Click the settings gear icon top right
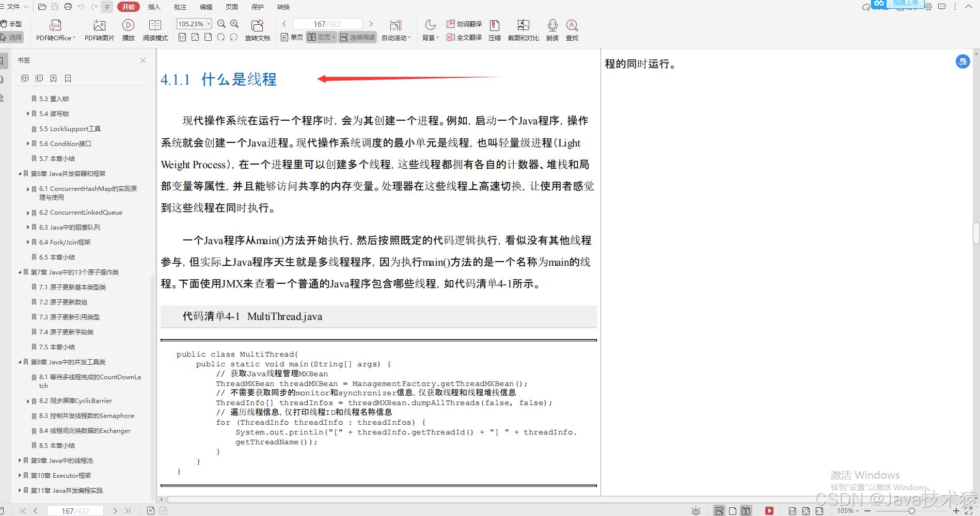The width and height of the screenshot is (980, 516). (x=928, y=7)
